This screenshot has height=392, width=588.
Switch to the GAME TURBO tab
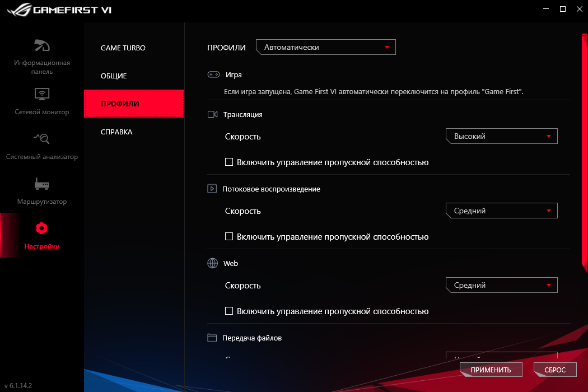123,48
